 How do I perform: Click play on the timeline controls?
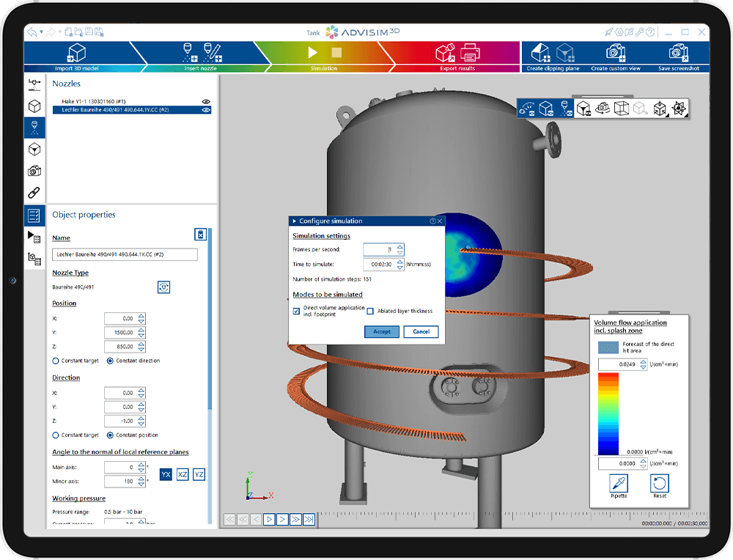pos(269,520)
